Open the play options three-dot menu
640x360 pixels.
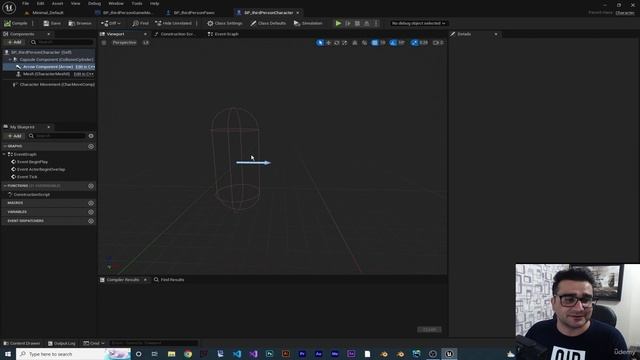376,23
